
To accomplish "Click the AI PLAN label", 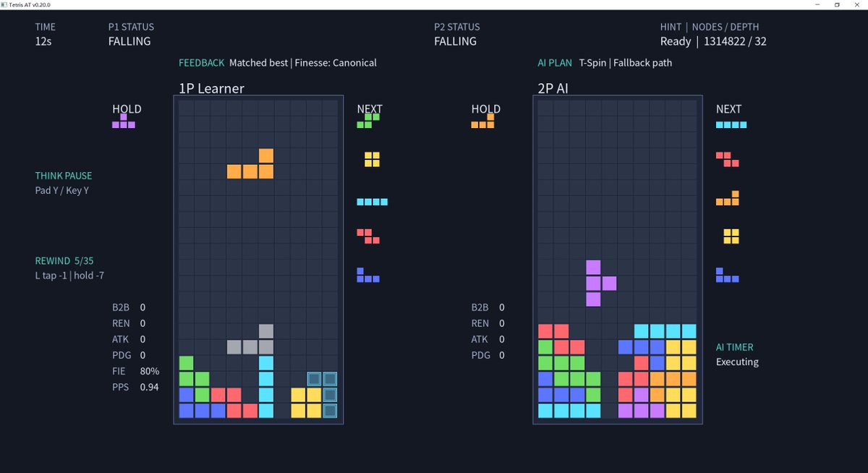I will [555, 63].
